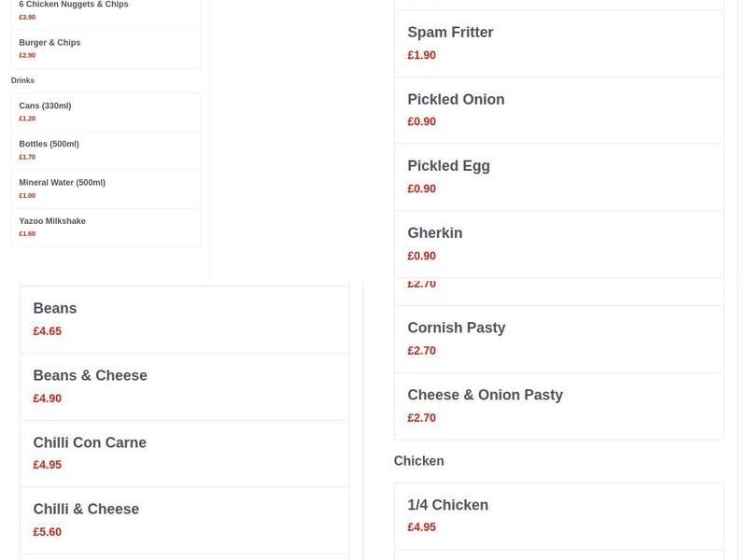
Task: Click the Chicken section heading
Action: coord(418,461)
